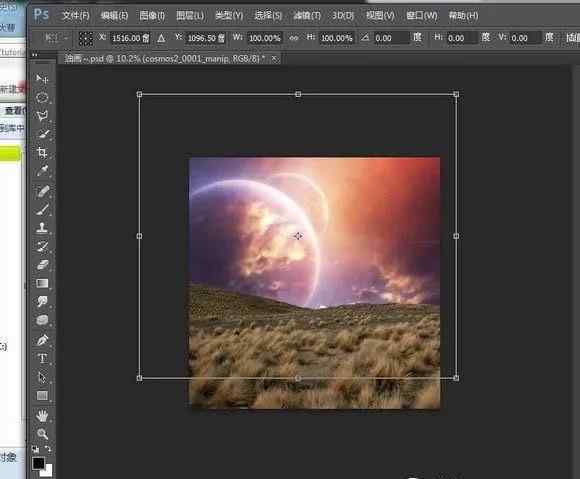Screen dimensions: 580x479
Task: Select the Pen tool
Action: (42, 340)
